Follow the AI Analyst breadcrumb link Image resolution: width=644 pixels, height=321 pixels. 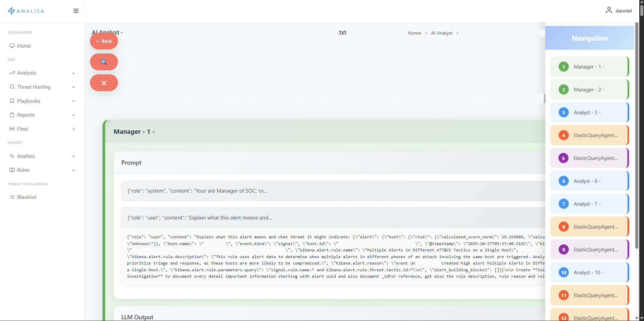pyautogui.click(x=442, y=33)
